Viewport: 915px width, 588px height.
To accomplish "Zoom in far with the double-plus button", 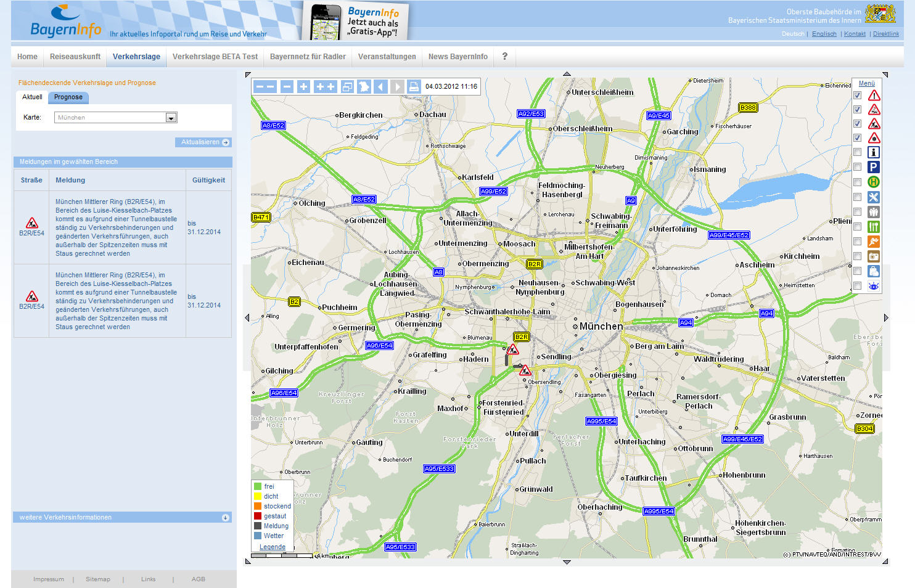I will 325,87.
